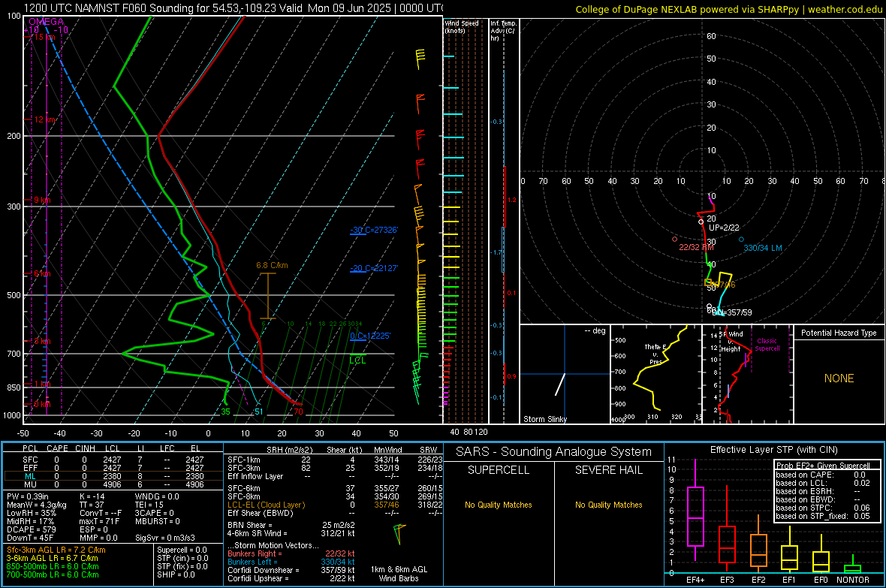Click the '22/32 RM' right-mover label
The height and width of the screenshot is (588, 886).
point(696,247)
